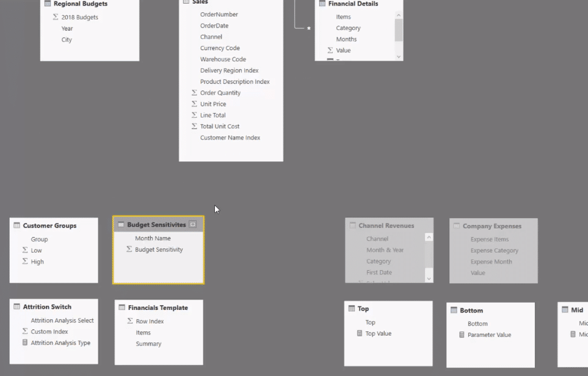Screen dimensions: 588x376
Task: Select the OrderDate field in Sales
Action: [x=214, y=26]
